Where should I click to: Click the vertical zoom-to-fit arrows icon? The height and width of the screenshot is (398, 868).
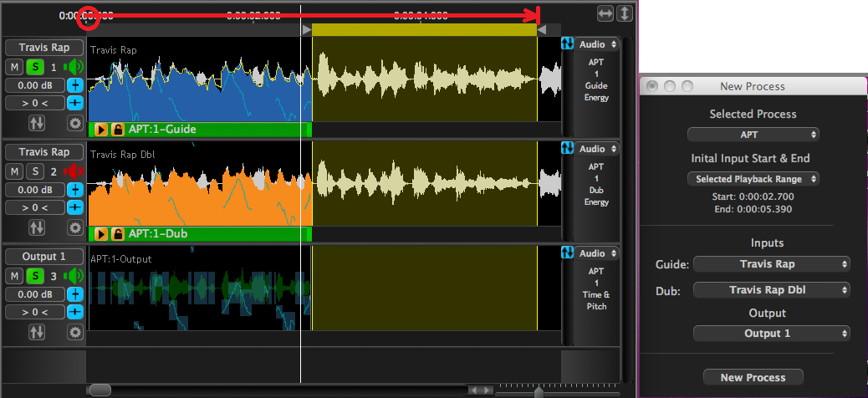(624, 13)
